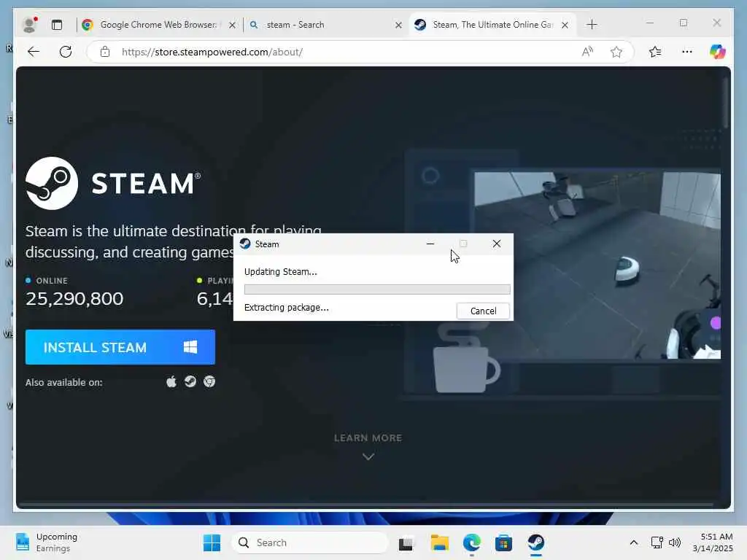Open Microsoft Edge from the taskbar

472,542
